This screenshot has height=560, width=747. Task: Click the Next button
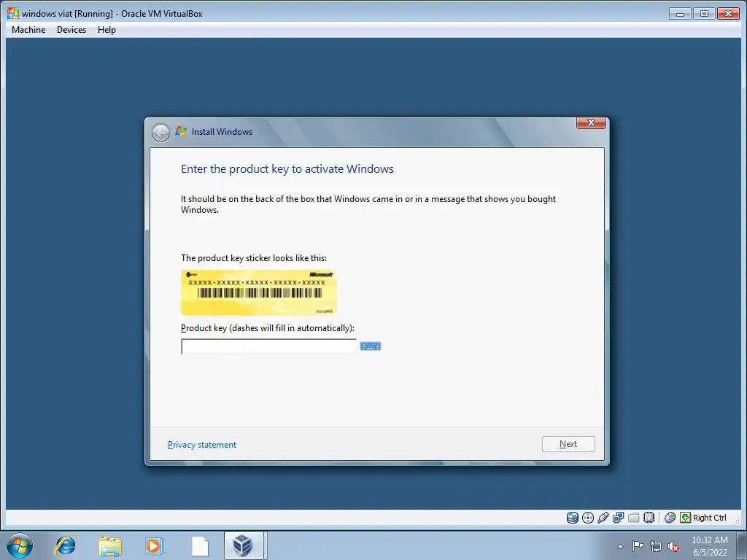click(568, 444)
